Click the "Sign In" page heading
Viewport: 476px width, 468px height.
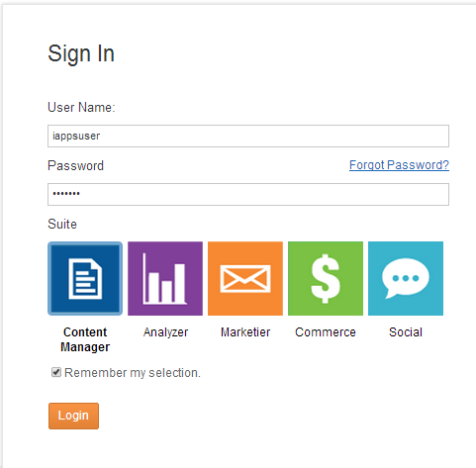pos(81,53)
